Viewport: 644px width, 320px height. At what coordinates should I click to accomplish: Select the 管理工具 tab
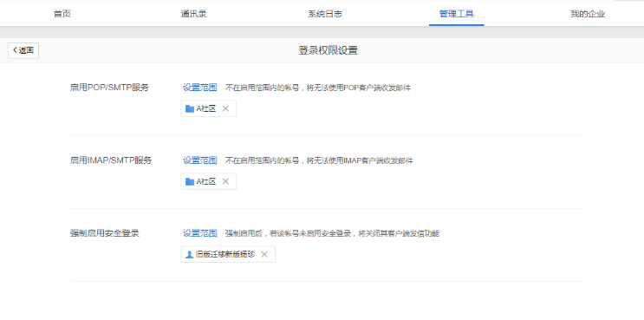(456, 14)
